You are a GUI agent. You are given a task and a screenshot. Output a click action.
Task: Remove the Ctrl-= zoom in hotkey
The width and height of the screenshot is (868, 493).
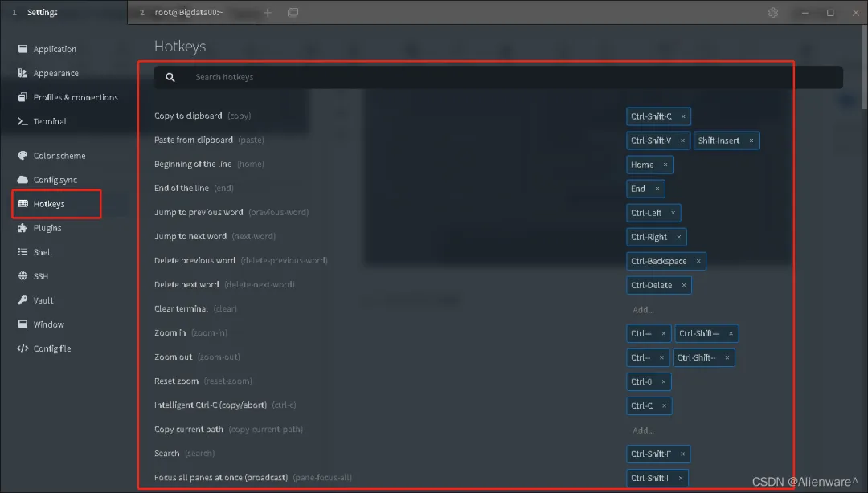[664, 333]
